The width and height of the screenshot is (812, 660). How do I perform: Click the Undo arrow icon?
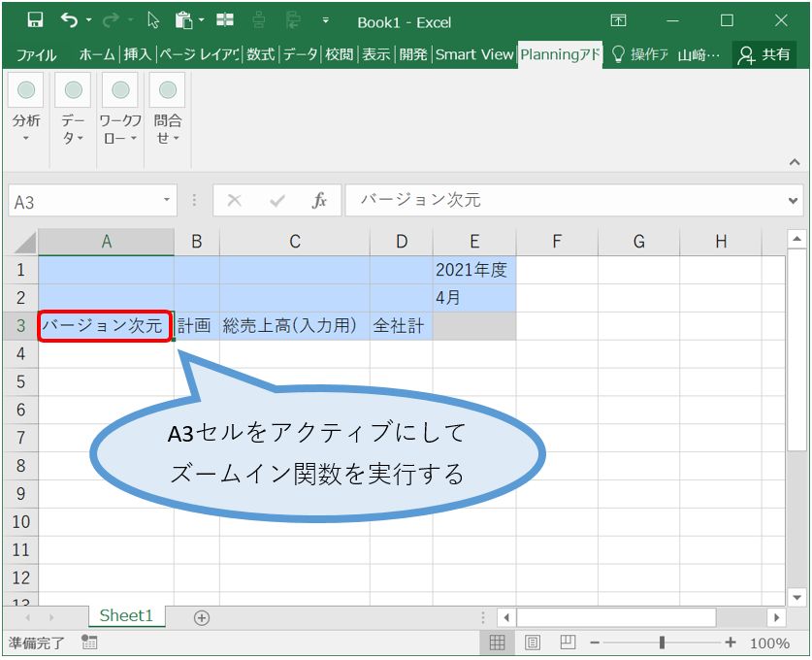pos(69,20)
